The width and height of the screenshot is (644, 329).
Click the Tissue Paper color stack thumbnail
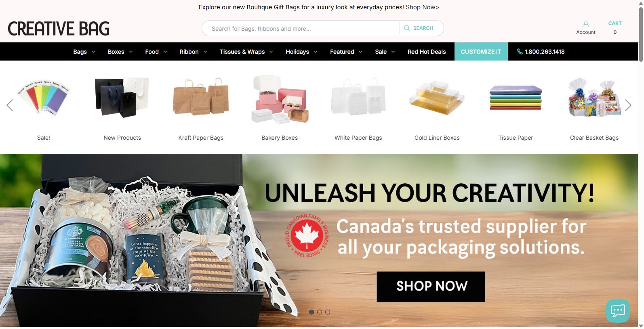pyautogui.click(x=516, y=98)
